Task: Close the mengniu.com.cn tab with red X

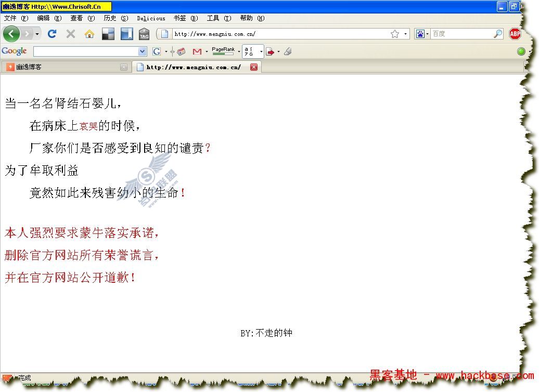Action: point(254,67)
